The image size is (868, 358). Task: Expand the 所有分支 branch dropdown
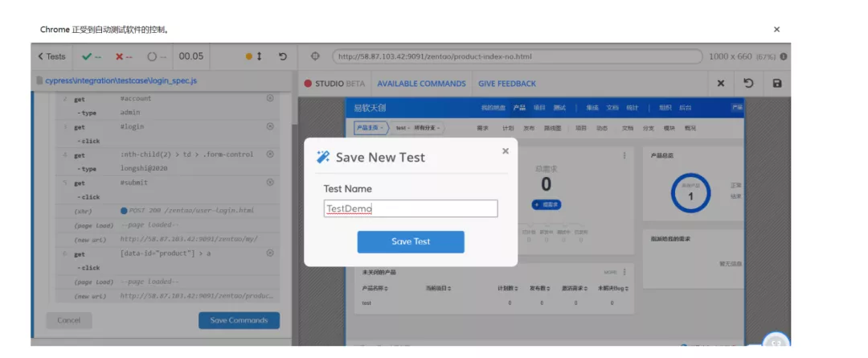pyautogui.click(x=428, y=128)
